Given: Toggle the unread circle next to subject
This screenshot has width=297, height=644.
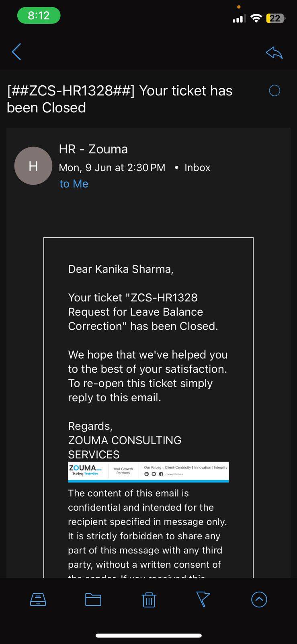Looking at the screenshot, I should (x=274, y=91).
